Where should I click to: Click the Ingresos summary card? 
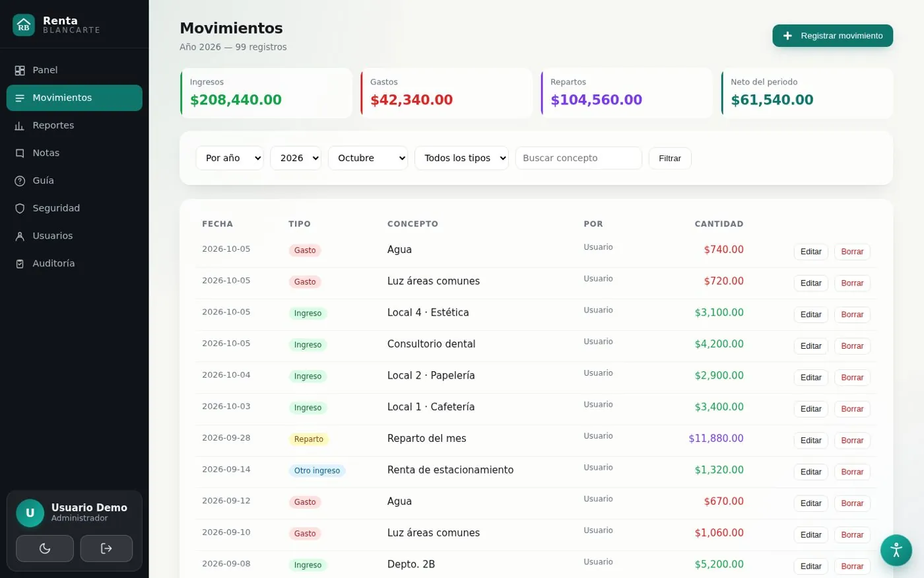pos(266,93)
